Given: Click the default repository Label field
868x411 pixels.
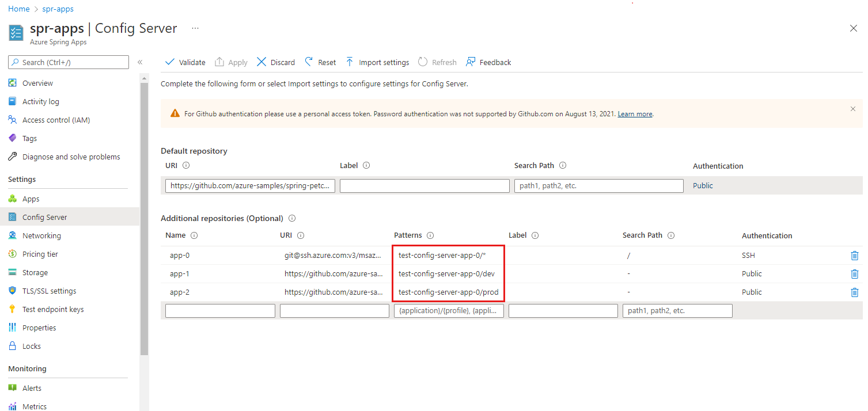Looking at the screenshot, I should tap(424, 186).
